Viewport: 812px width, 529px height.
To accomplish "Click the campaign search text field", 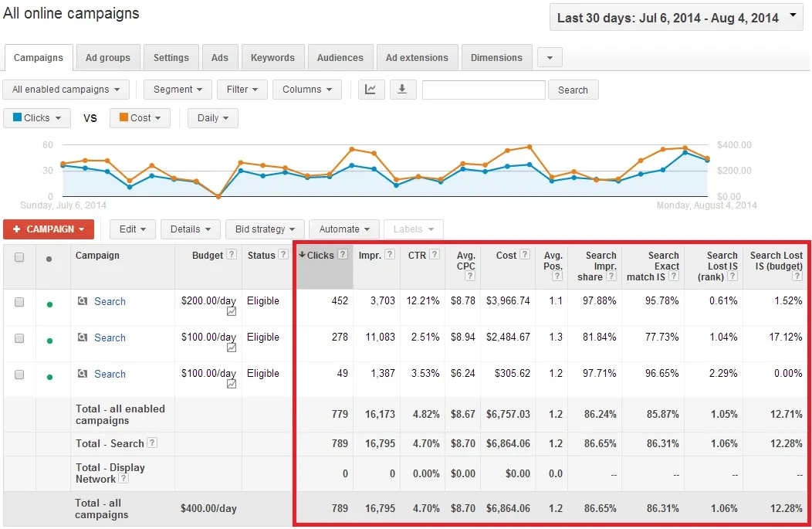I will point(483,90).
